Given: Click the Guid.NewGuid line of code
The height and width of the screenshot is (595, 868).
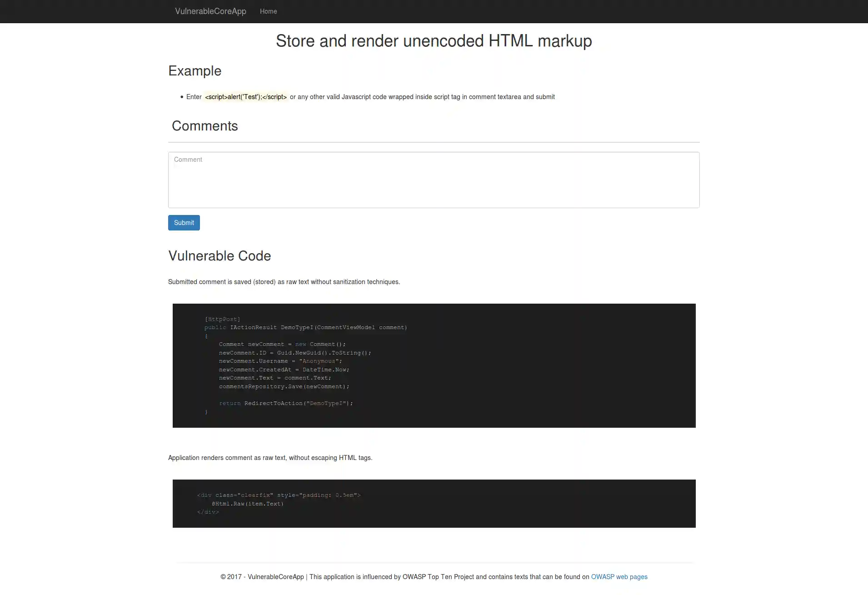Looking at the screenshot, I should click(x=295, y=353).
